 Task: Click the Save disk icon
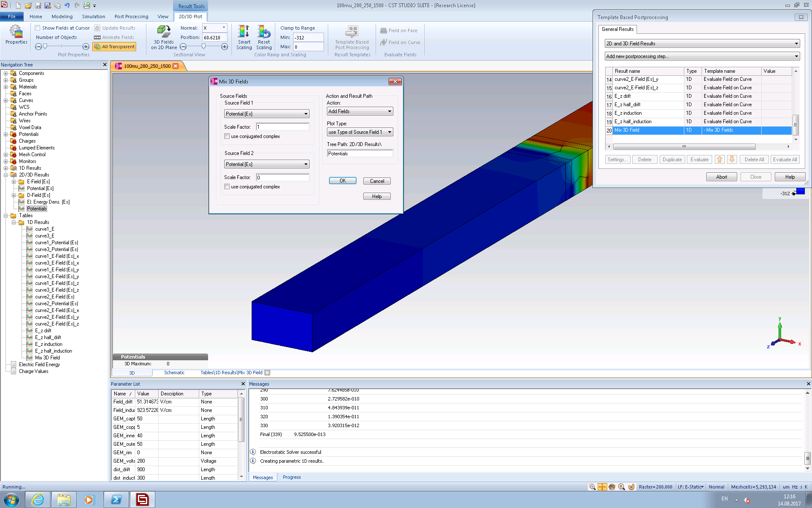38,6
